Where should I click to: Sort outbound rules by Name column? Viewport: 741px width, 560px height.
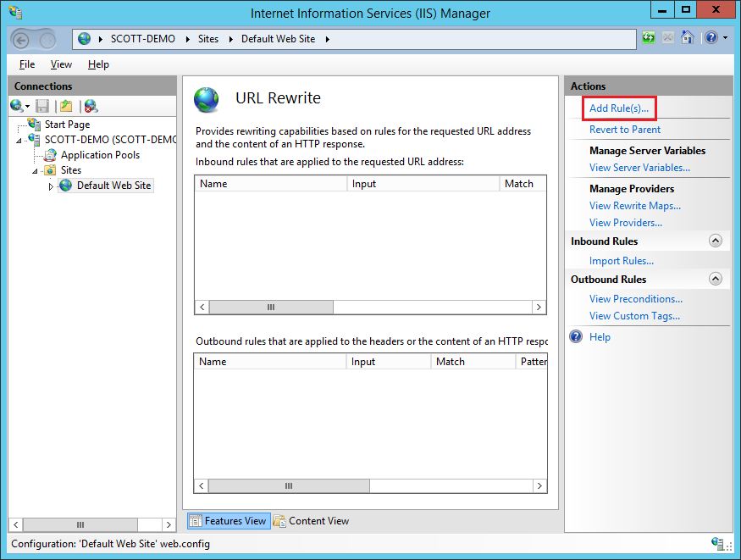270,362
